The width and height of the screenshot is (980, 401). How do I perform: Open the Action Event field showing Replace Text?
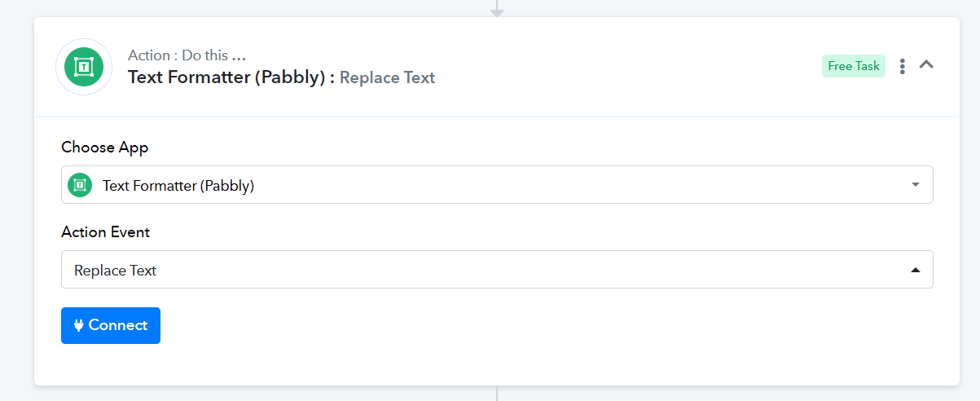tap(497, 270)
